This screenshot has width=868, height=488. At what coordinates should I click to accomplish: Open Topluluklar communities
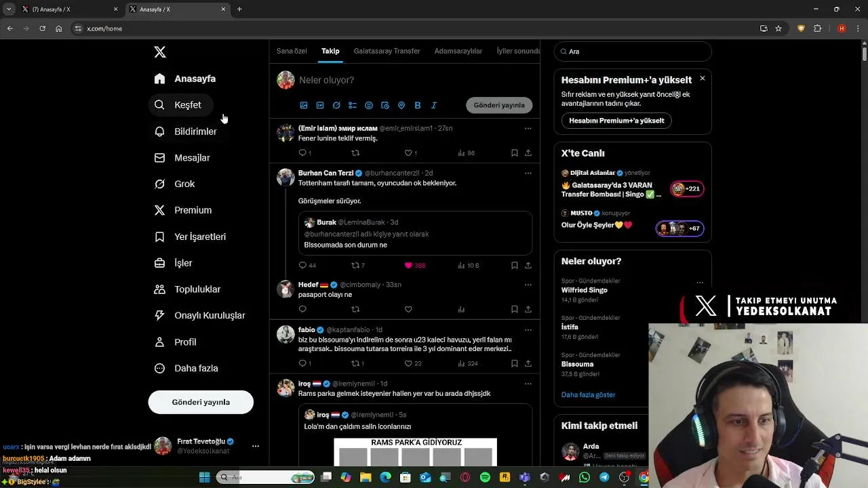click(188, 289)
